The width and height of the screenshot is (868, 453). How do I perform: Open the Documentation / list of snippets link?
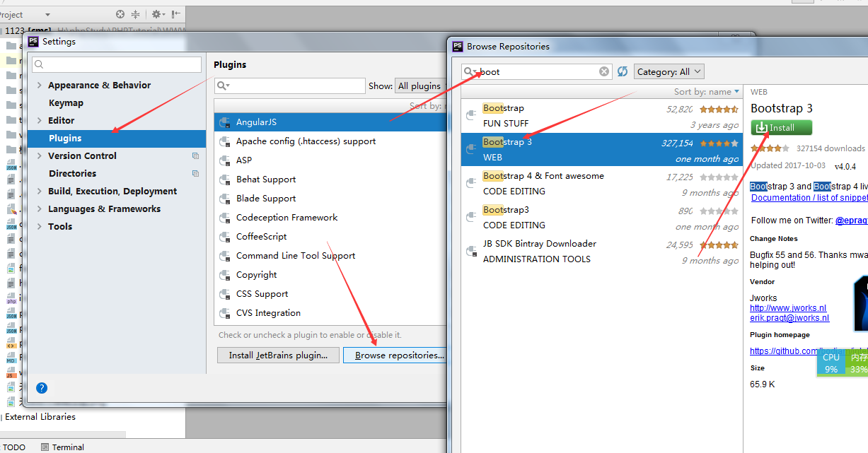(x=809, y=198)
